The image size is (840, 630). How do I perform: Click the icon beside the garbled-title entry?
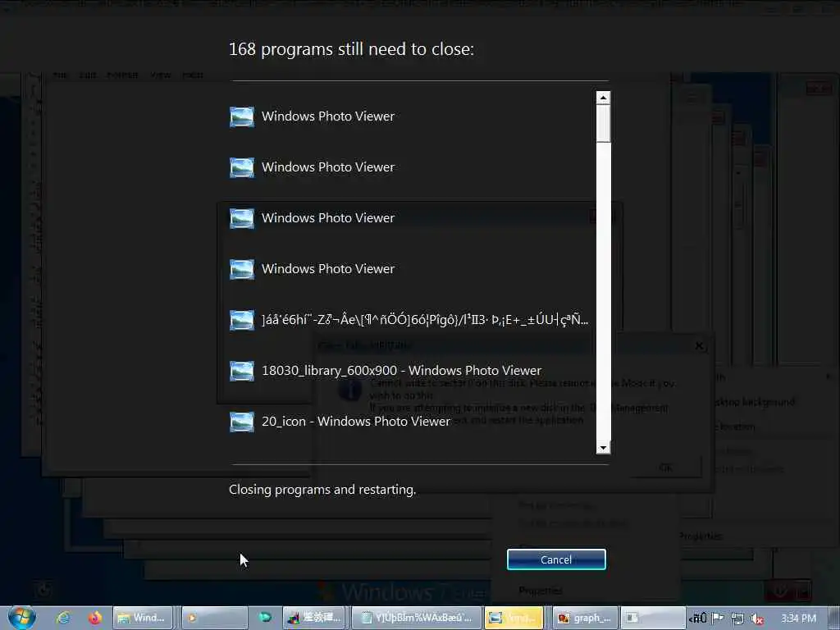click(242, 320)
